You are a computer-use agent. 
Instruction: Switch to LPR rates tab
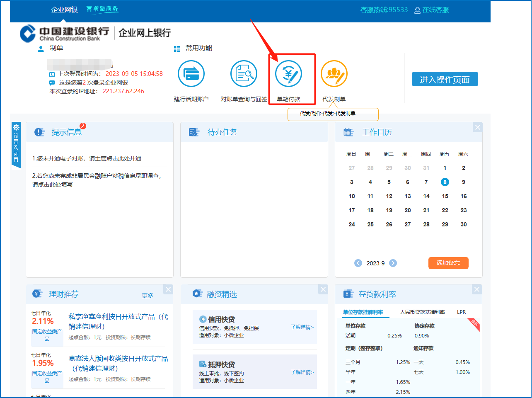coord(461,312)
